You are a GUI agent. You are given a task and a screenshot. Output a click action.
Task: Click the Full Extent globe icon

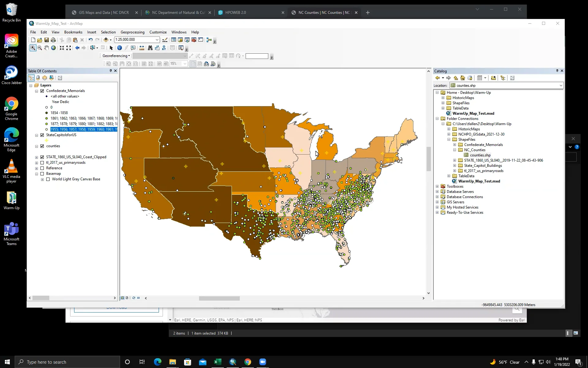tap(53, 48)
